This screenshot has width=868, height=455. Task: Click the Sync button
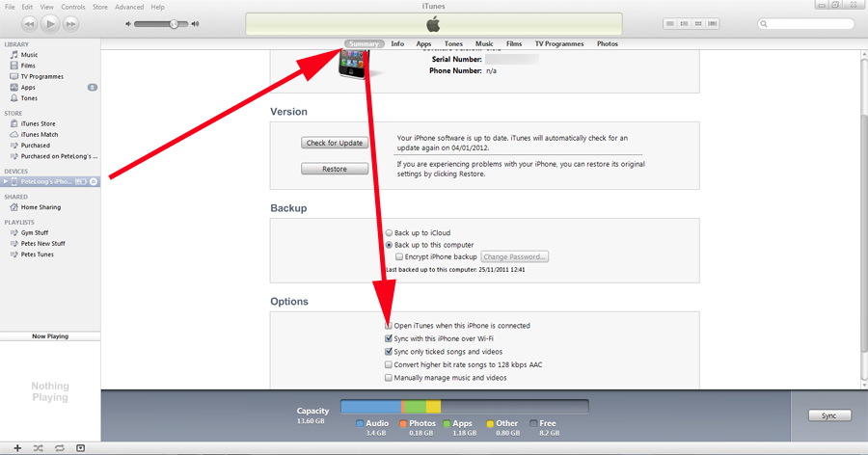(x=829, y=415)
